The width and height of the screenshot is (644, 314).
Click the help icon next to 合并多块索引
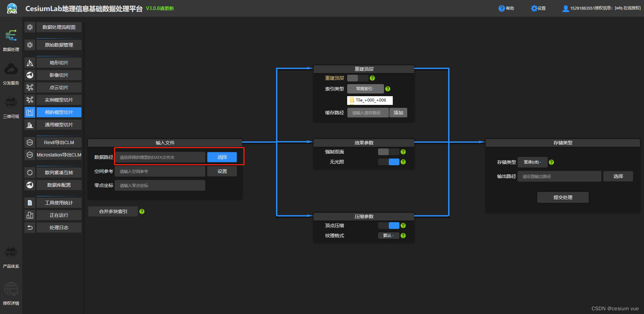point(142,211)
